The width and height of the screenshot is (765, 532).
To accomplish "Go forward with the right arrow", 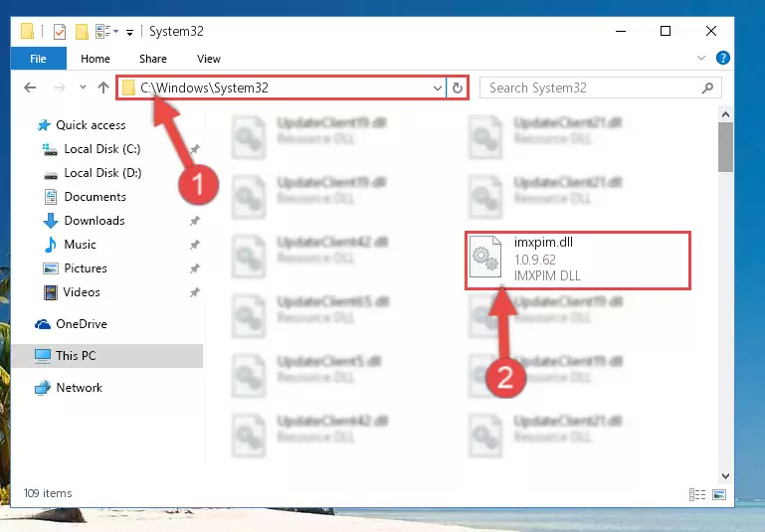I will pos(60,88).
